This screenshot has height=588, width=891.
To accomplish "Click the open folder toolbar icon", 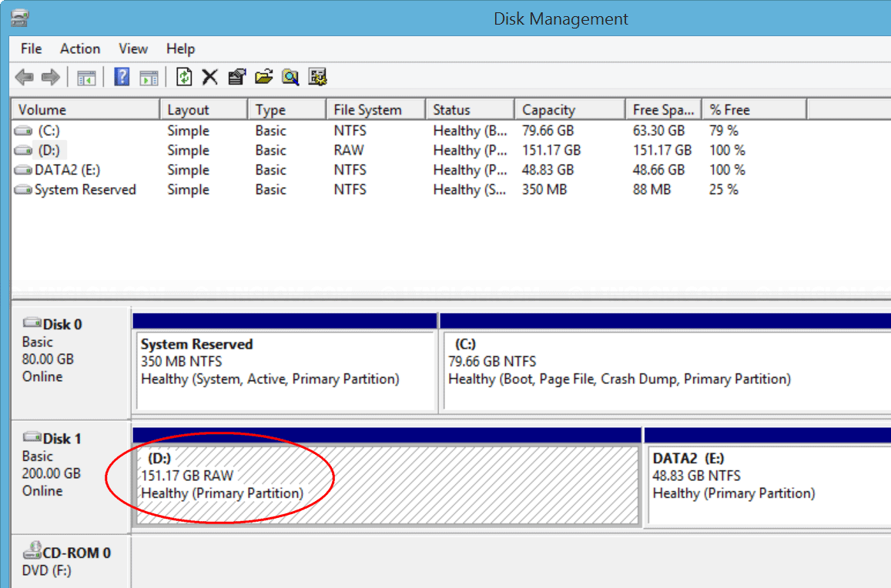I will tap(264, 77).
